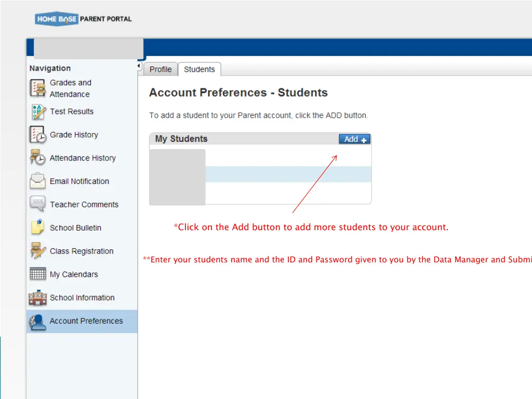
Task: Click the My Calendars grid icon
Action: (37, 274)
